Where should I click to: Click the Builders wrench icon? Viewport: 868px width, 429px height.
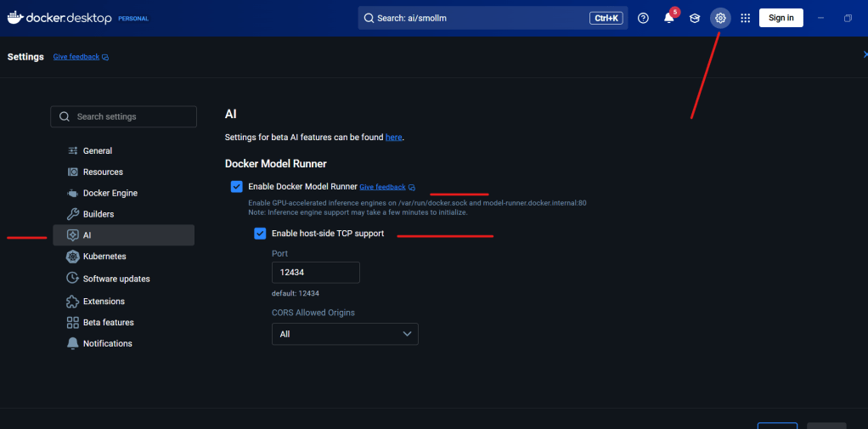72,214
